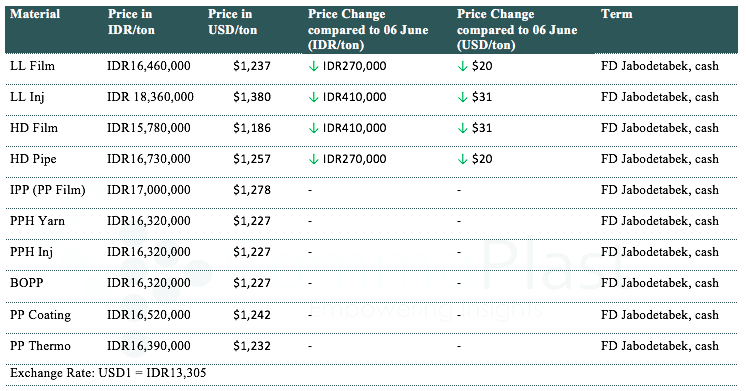Click the green down arrow beside $20 in HD Pipe row
The image size is (746, 391).
coord(462,159)
